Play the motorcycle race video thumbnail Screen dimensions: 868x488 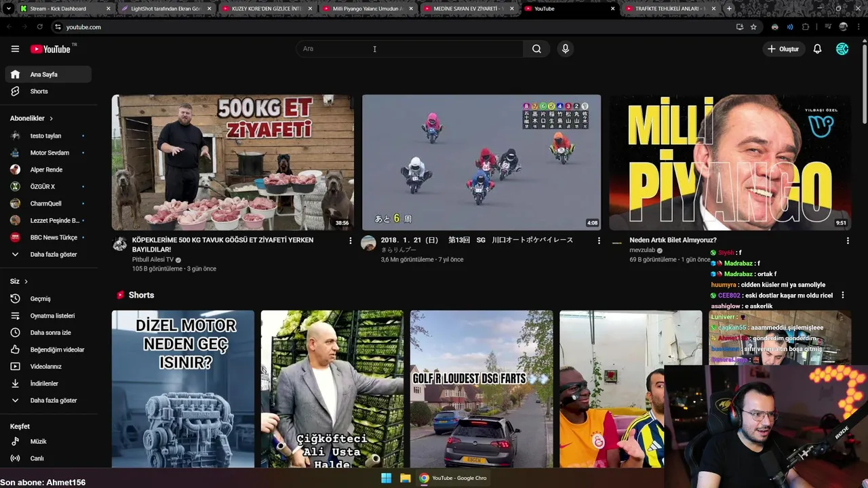(481, 163)
